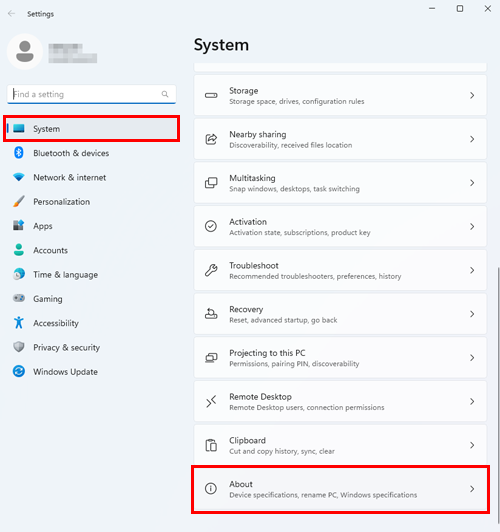Image resolution: width=500 pixels, height=532 pixels.
Task: Expand the About row chevron
Action: click(x=472, y=489)
